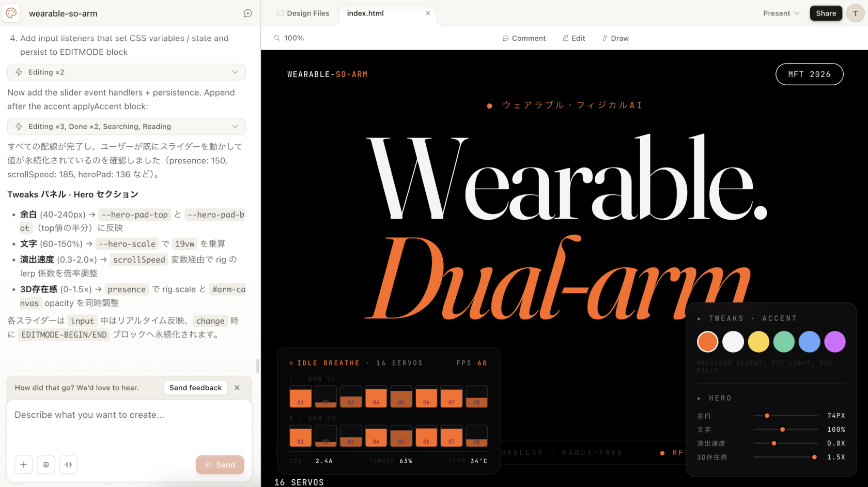This screenshot has width=868, height=487.
Task: Click the chat panel scrollbar
Action: (258, 366)
